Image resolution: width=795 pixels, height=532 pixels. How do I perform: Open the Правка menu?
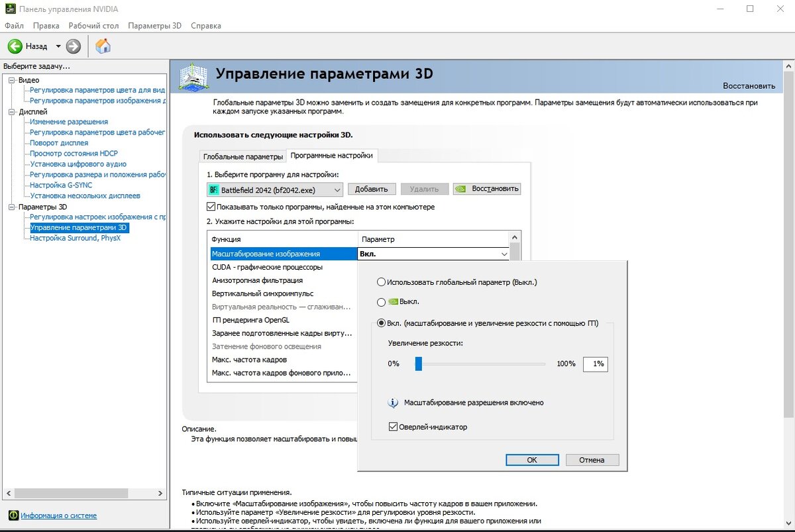click(46, 26)
